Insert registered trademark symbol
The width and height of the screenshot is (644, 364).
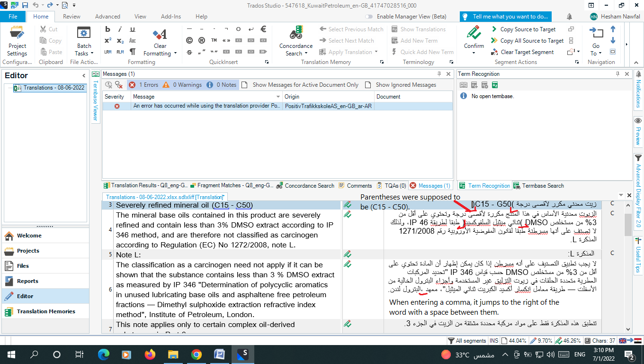pyautogui.click(x=202, y=40)
